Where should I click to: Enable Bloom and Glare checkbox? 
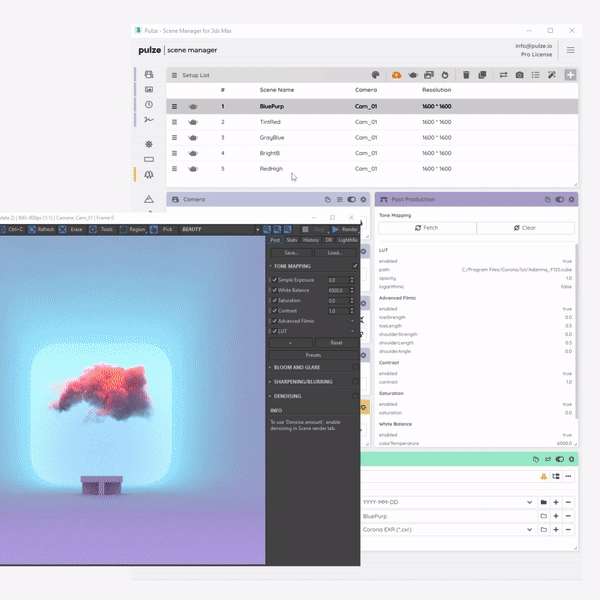point(355,367)
